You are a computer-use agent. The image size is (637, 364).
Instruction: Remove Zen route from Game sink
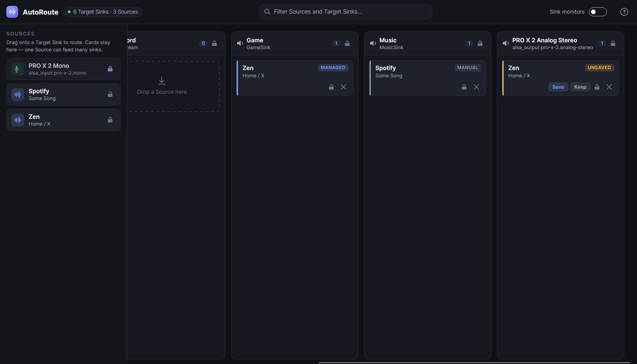pyautogui.click(x=344, y=87)
